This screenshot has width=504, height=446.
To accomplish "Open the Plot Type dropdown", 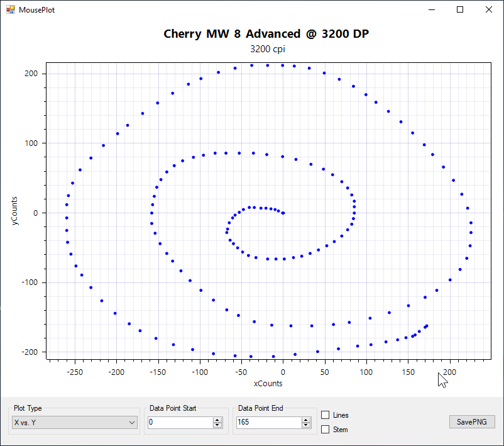I will point(75,423).
